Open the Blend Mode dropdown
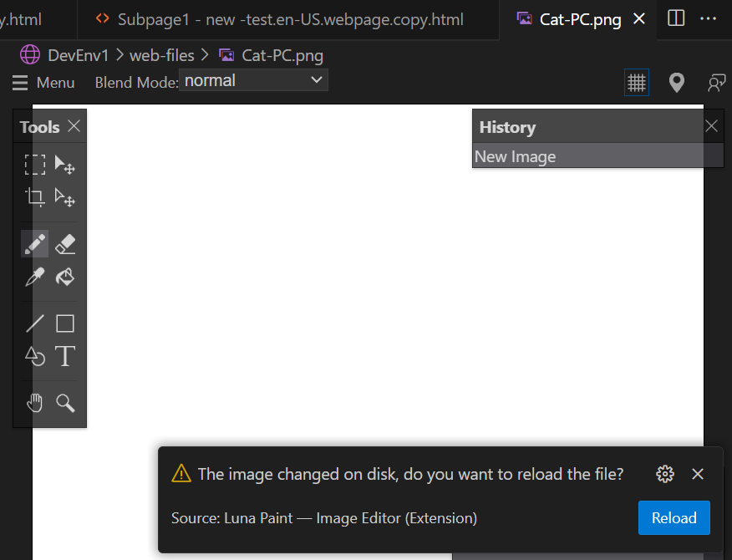Image resolution: width=732 pixels, height=560 pixels. (x=253, y=80)
